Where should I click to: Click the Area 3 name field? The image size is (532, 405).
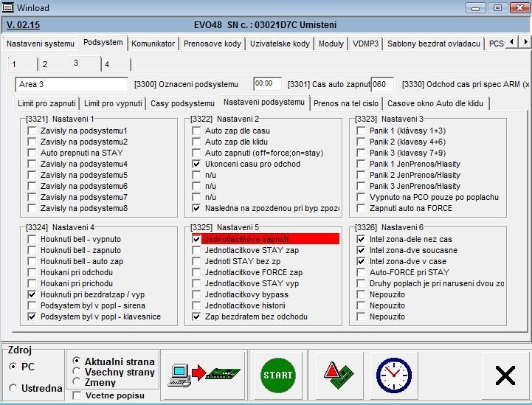point(72,84)
